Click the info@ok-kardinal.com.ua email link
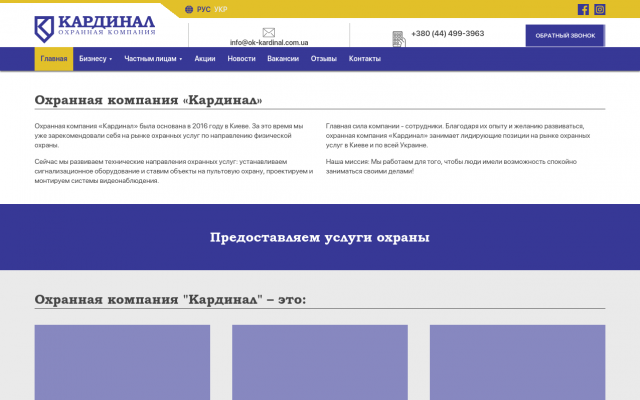 click(269, 42)
